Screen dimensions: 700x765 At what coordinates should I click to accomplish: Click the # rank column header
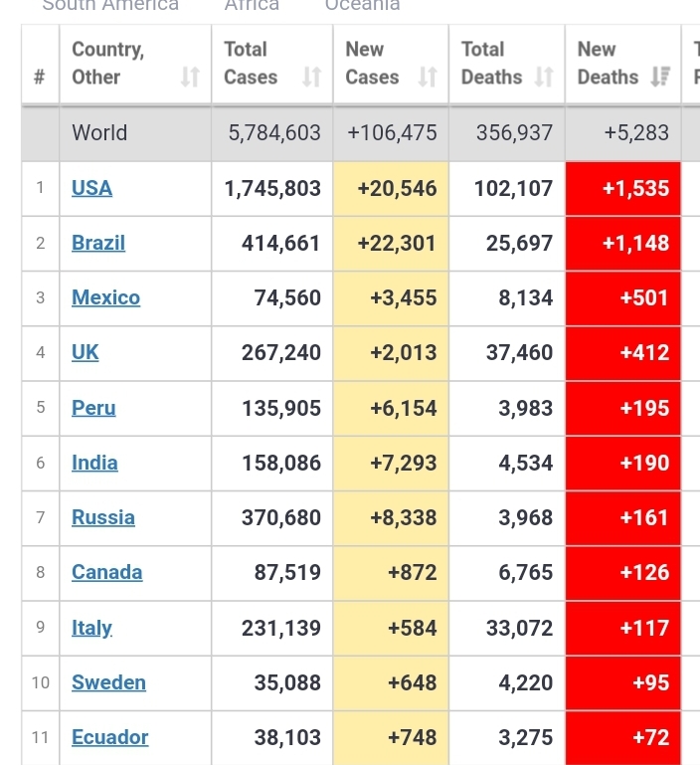[x=40, y=78]
